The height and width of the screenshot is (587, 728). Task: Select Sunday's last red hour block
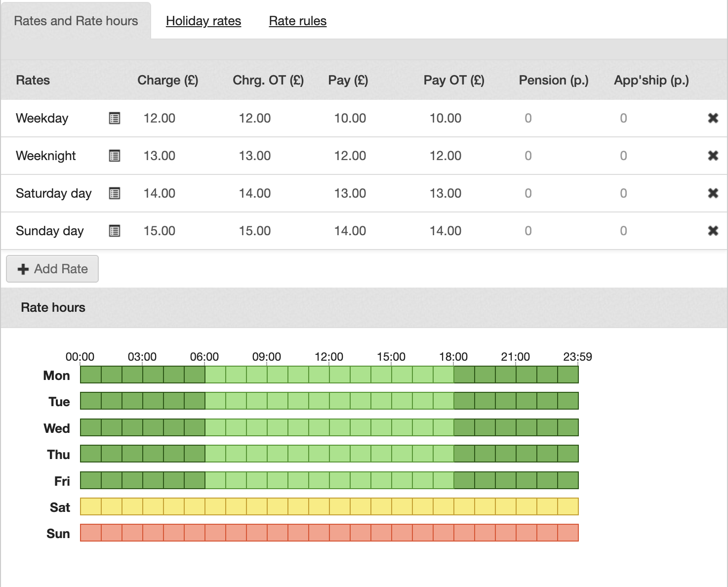tap(568, 533)
